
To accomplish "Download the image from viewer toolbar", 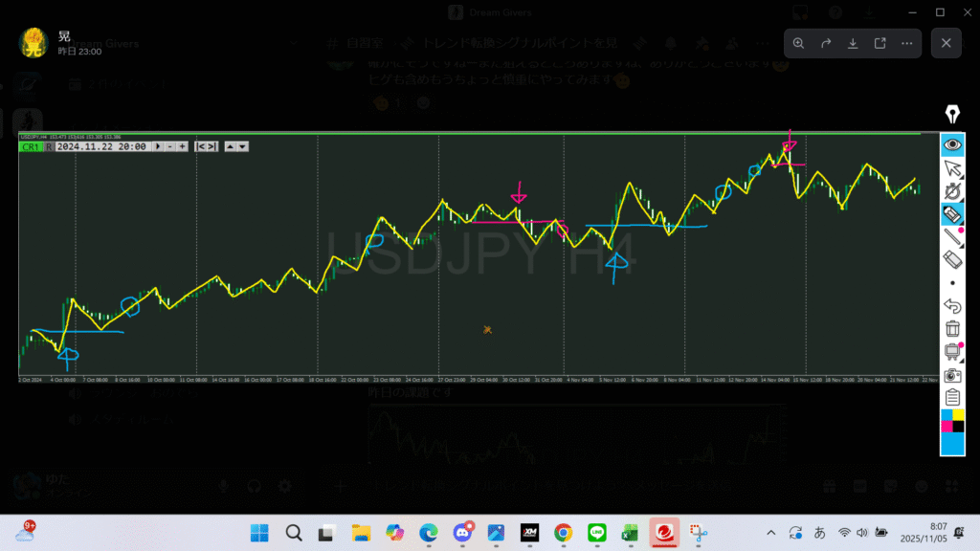I will coord(853,43).
